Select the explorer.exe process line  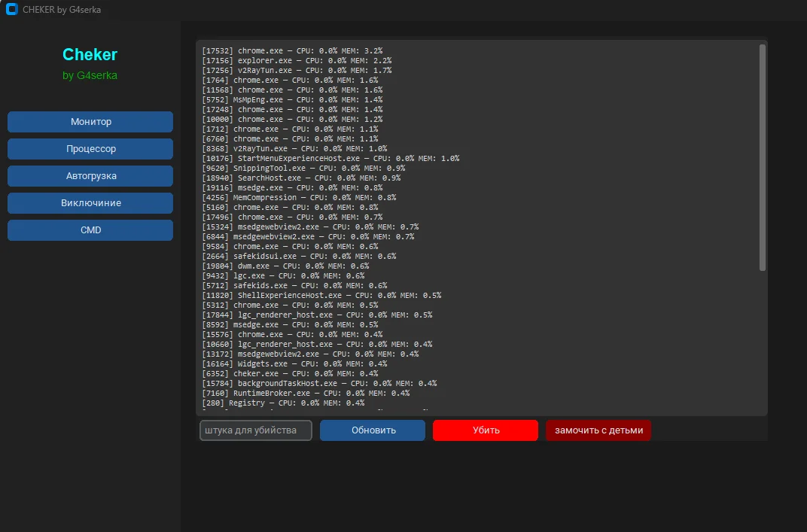click(297, 60)
